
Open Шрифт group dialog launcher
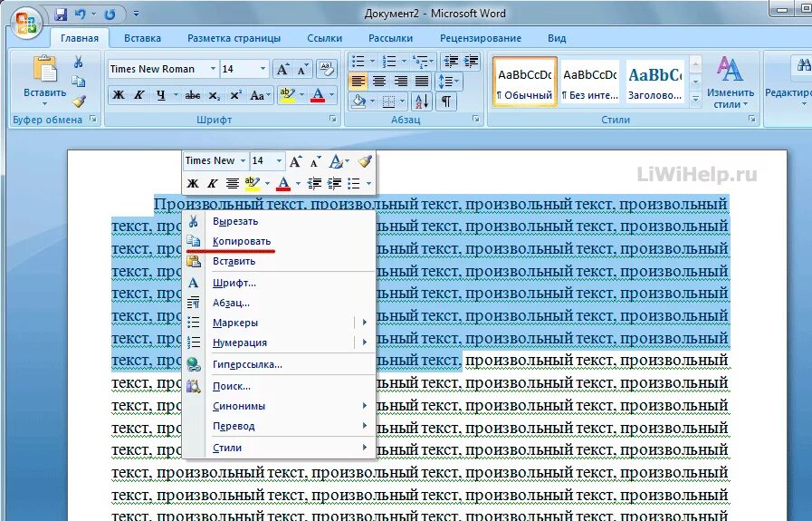click(332, 120)
